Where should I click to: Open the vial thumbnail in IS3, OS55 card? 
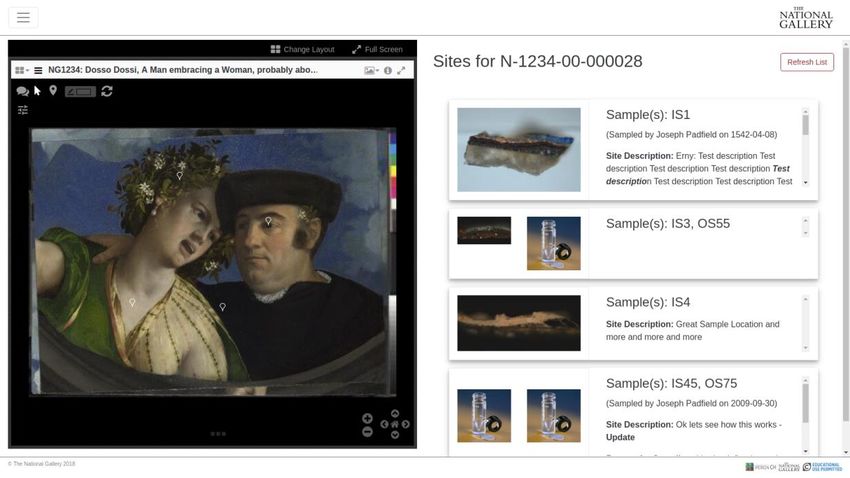(553, 243)
